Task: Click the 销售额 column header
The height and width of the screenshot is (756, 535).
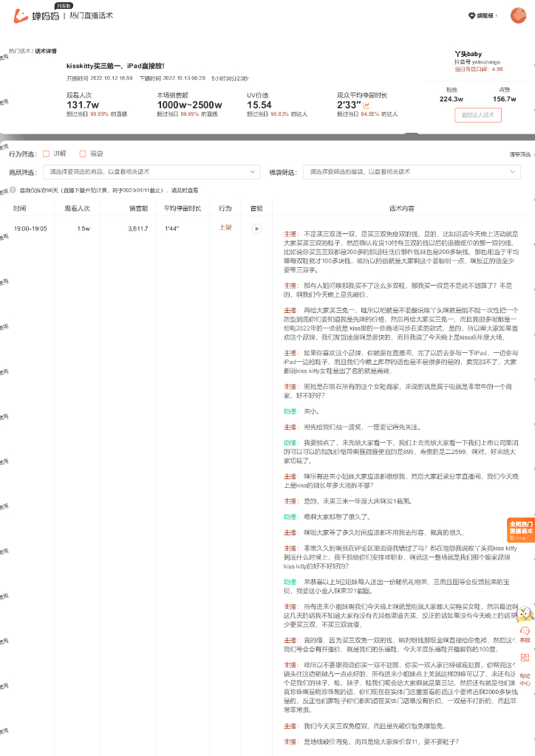Action: pyautogui.click(x=139, y=208)
